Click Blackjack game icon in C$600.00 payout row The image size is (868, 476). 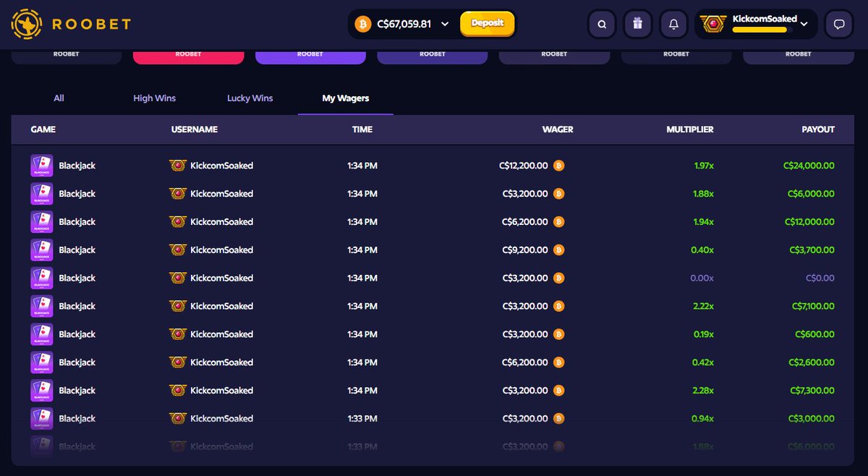click(x=41, y=334)
